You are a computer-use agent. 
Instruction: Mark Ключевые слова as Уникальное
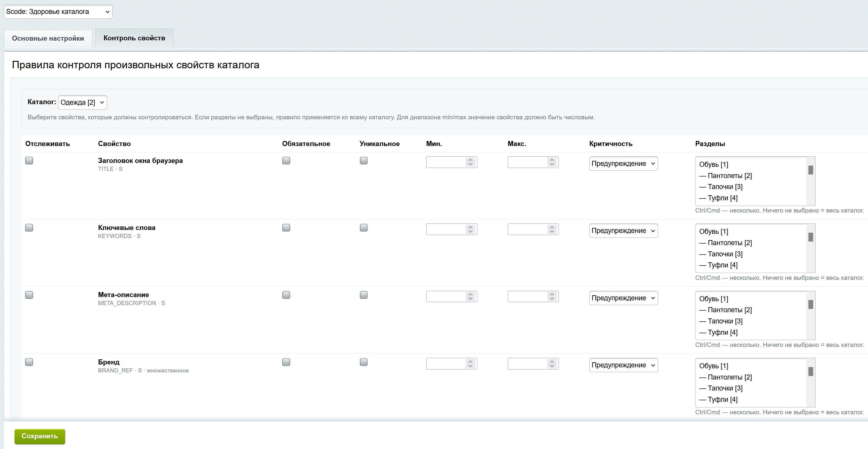[x=363, y=228]
